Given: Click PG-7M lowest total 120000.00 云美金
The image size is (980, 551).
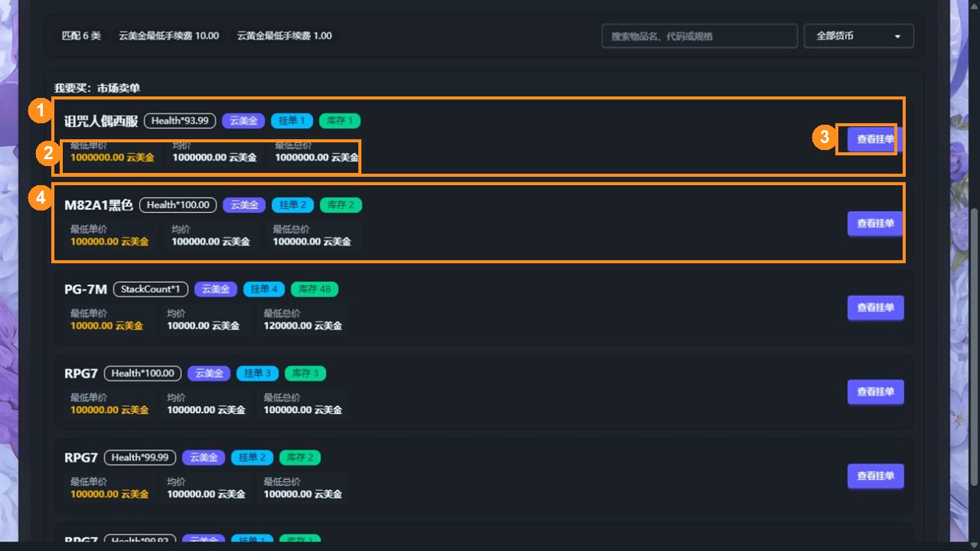Looking at the screenshot, I should pos(303,326).
